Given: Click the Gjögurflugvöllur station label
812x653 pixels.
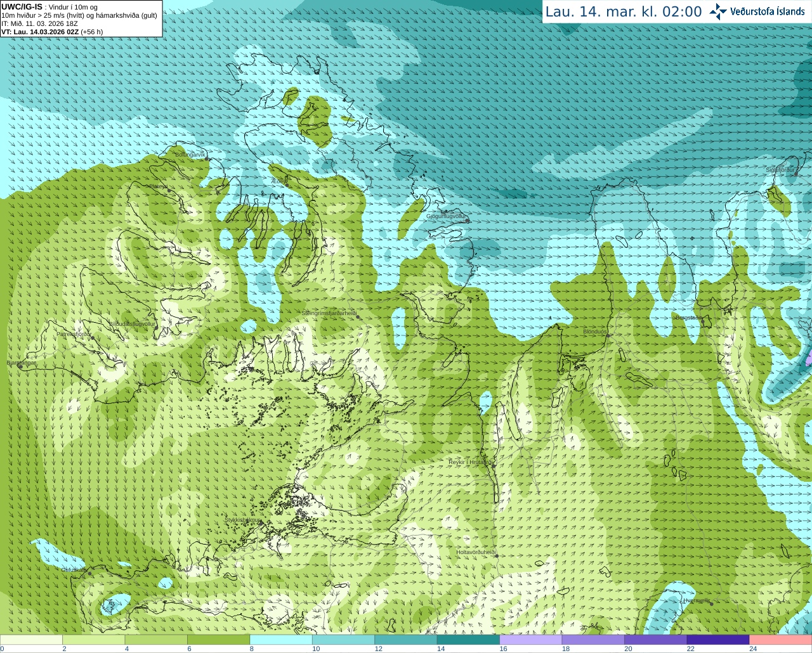Looking at the screenshot, I should (x=446, y=216).
